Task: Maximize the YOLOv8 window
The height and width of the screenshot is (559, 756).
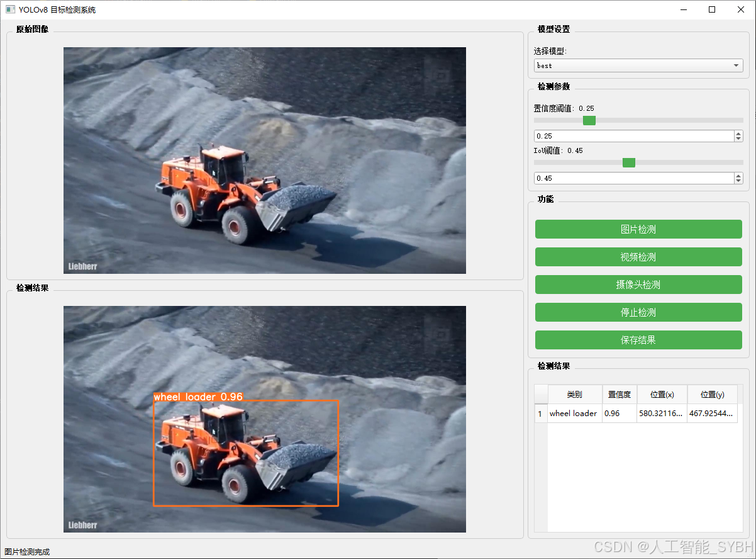Action: pyautogui.click(x=712, y=9)
